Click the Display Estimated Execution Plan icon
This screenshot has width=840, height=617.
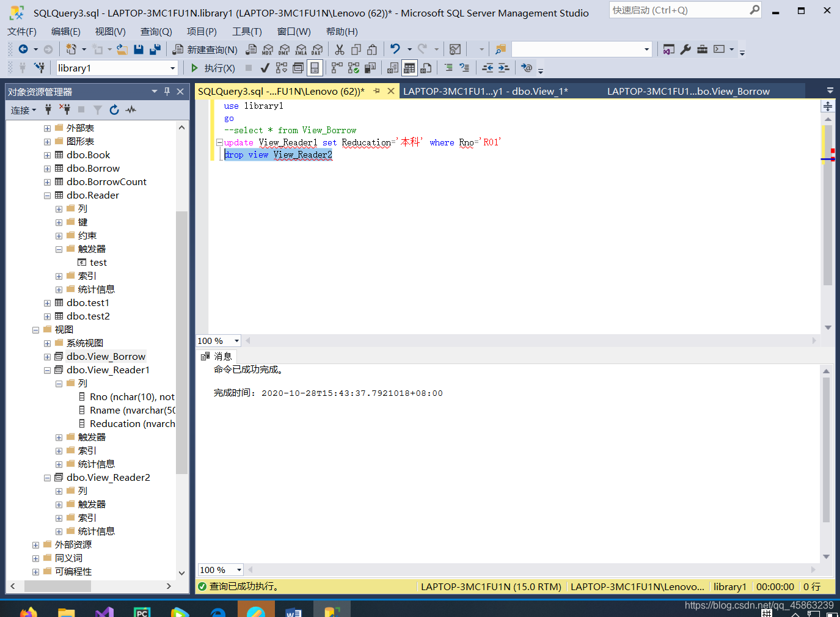(x=282, y=68)
